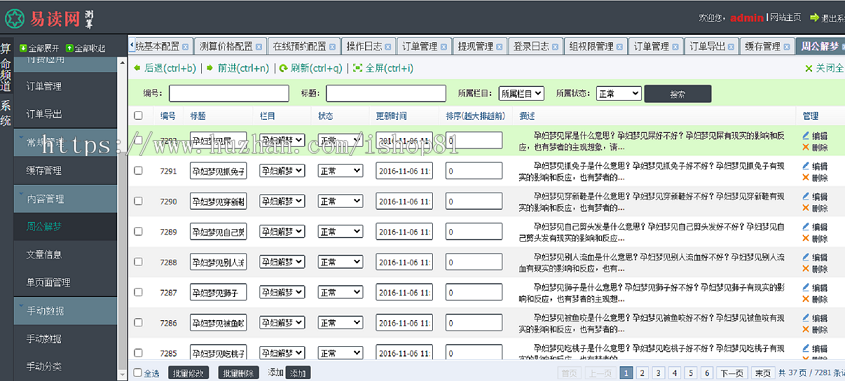Click the edit pencil icon for row 7286
Viewport: 845px width, 381px height.
pyautogui.click(x=806, y=318)
